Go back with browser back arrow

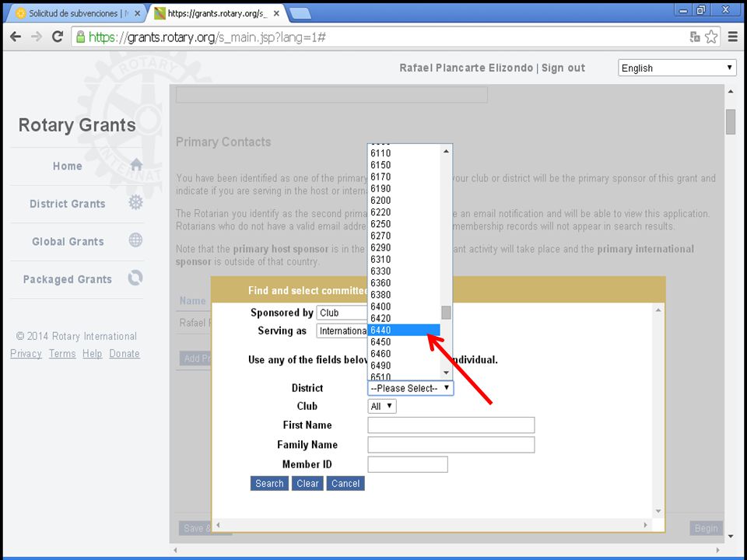[x=16, y=37]
